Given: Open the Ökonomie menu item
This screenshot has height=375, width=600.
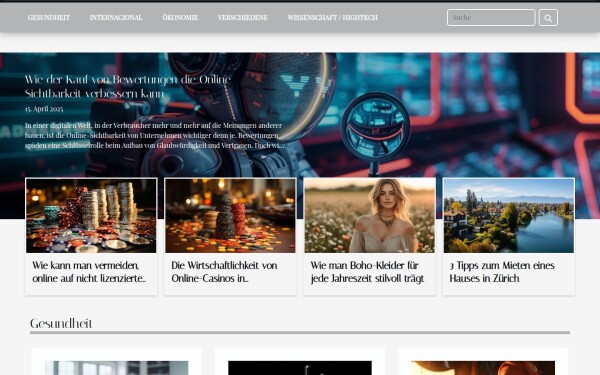Looking at the screenshot, I should point(180,18).
